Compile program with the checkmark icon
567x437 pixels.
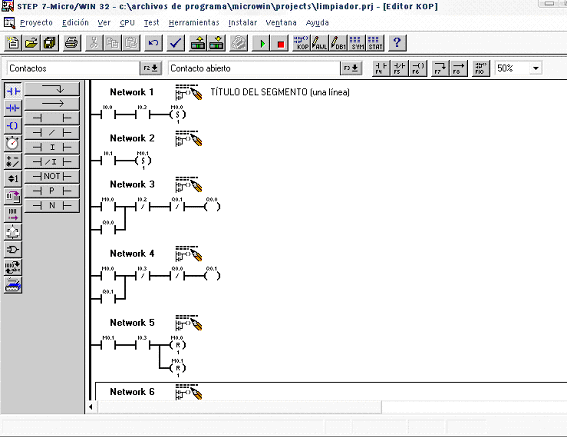point(175,43)
